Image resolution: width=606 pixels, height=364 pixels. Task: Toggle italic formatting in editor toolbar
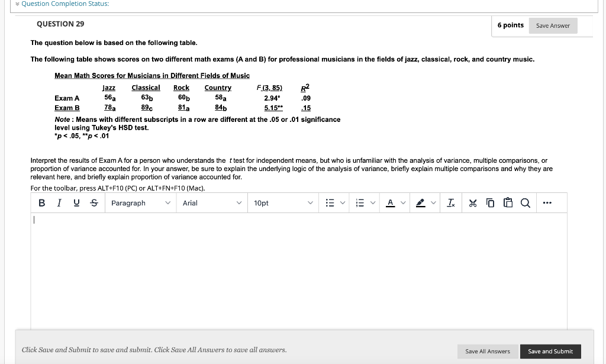click(59, 203)
